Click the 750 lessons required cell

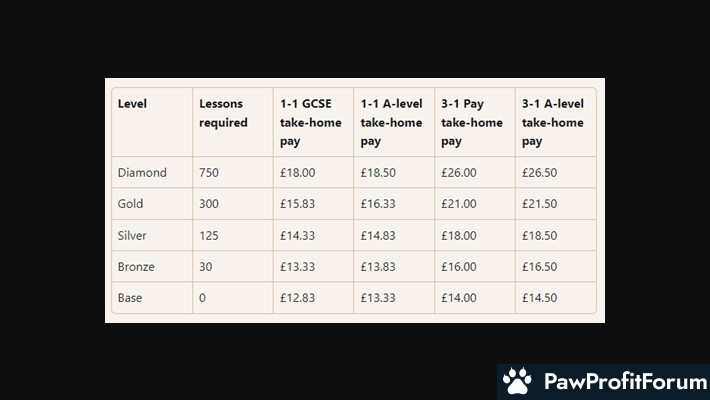pyautogui.click(x=209, y=173)
